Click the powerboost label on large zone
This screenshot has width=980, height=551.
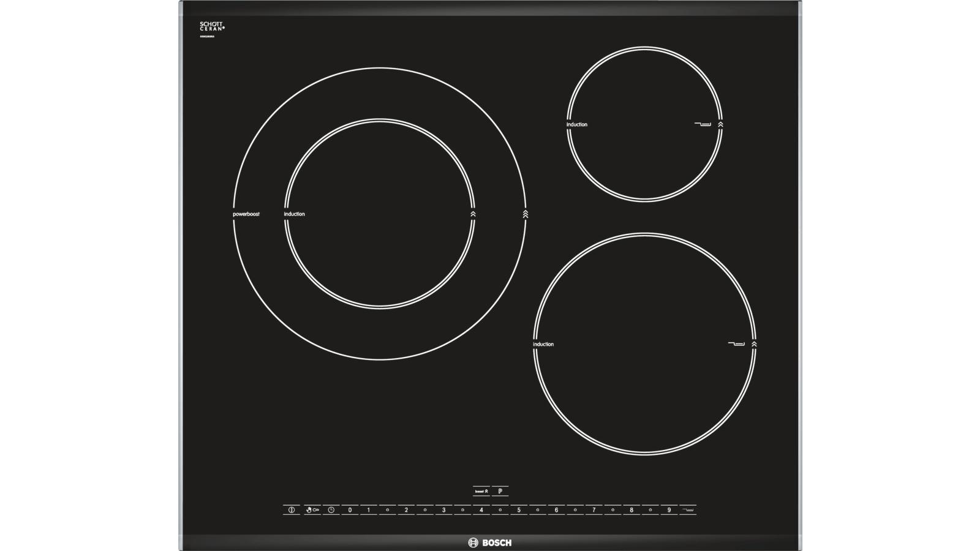tap(246, 214)
